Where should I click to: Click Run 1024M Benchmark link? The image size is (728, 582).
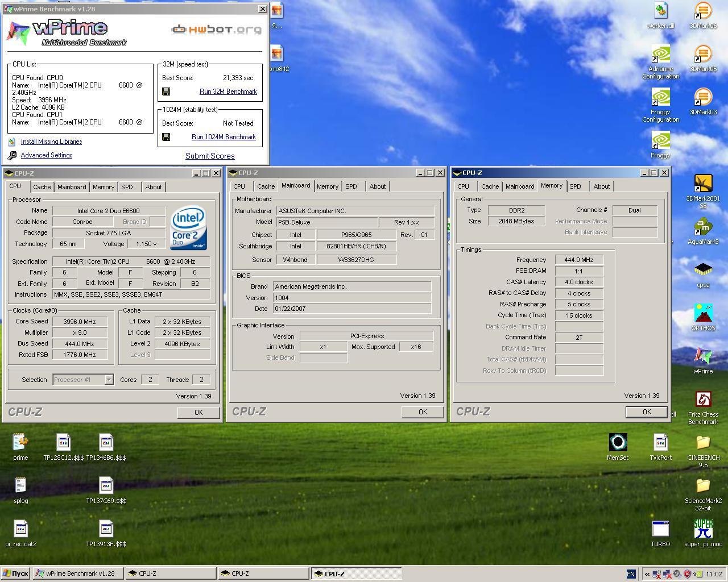coord(224,137)
